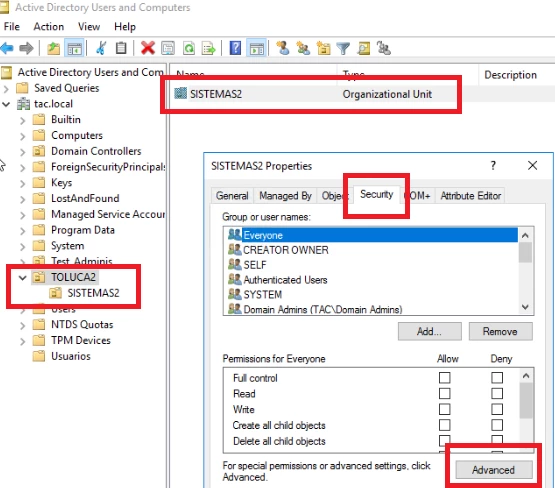
Task: Click the SISTEMAS2 organizational unit icon in list
Action: (x=181, y=93)
